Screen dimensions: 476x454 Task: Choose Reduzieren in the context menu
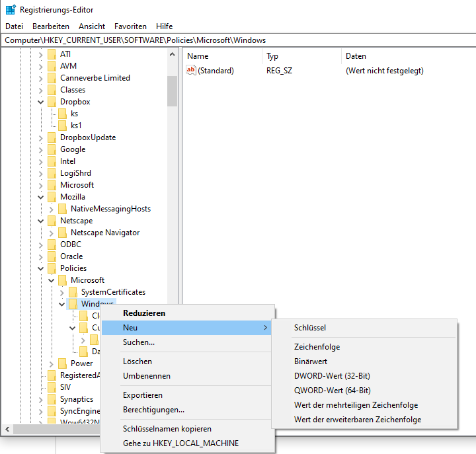[188, 313]
